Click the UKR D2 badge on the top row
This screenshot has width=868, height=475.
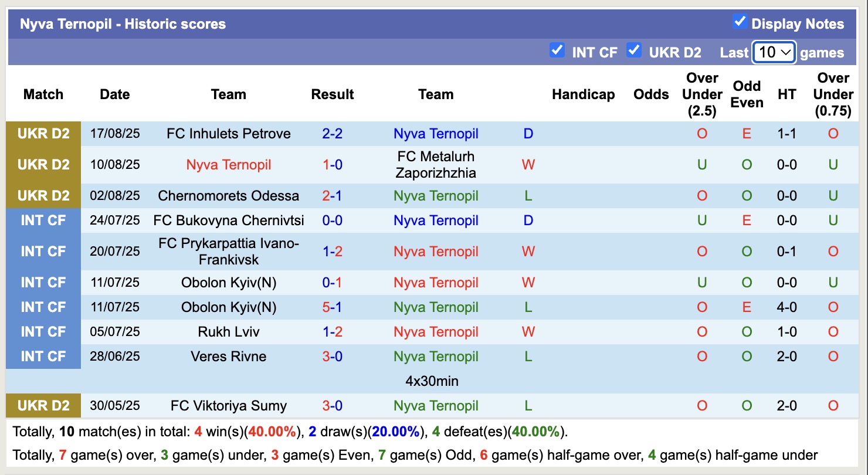(x=43, y=134)
